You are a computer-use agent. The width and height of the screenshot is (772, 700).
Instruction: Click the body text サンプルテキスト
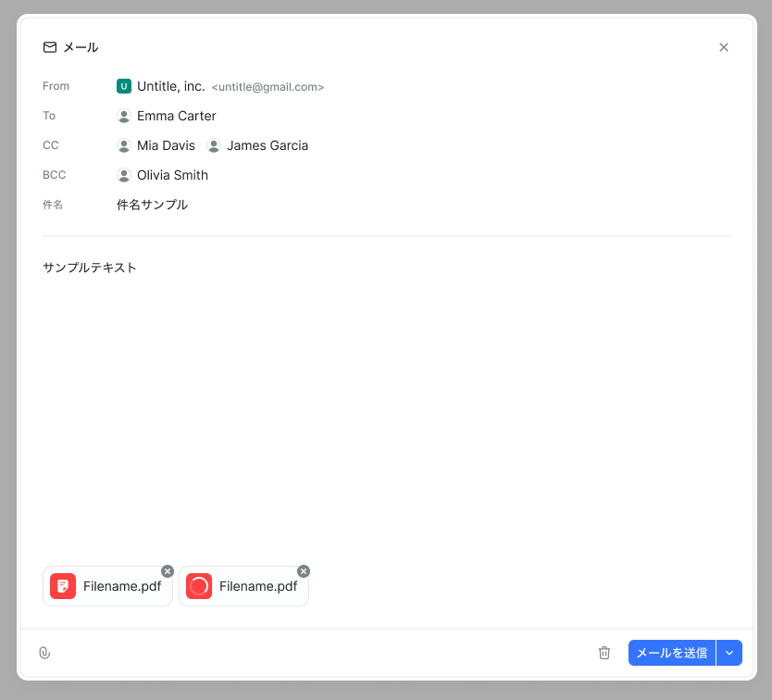(x=90, y=268)
